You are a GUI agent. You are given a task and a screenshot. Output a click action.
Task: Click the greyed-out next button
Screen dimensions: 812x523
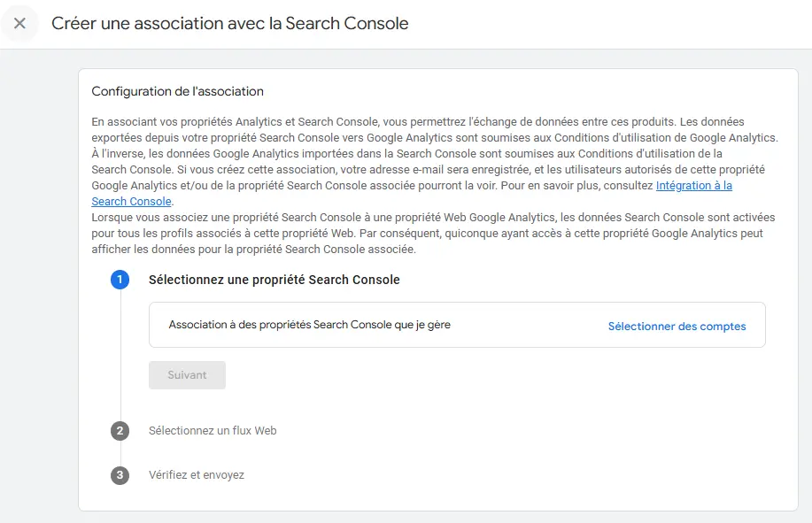187,374
